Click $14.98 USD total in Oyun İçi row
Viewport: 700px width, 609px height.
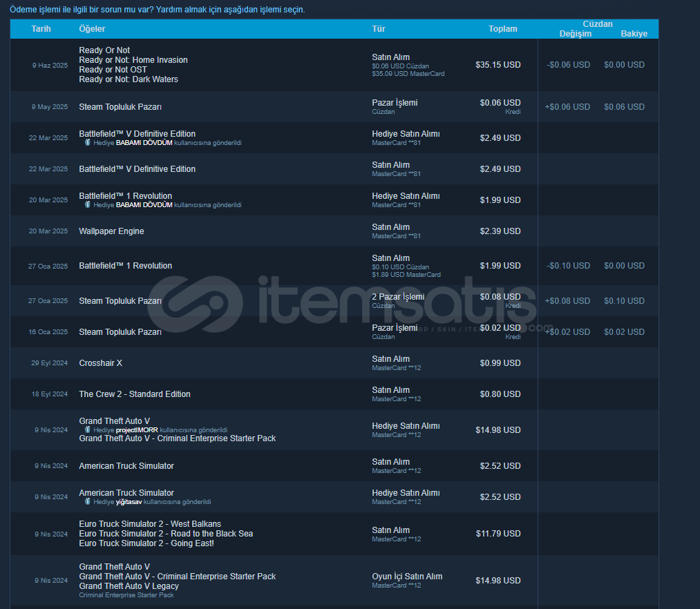(498, 581)
